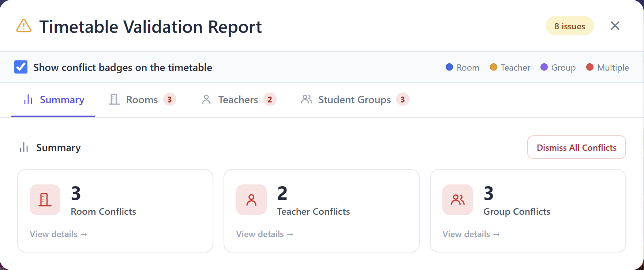644x270 pixels.
Task: Click the person icon on the Teachers tab
Action: click(206, 99)
